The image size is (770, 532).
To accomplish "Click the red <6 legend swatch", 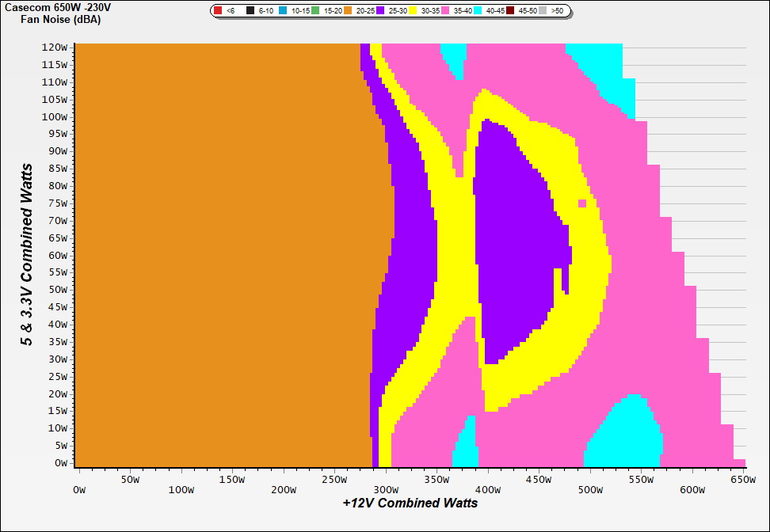I will point(219,11).
